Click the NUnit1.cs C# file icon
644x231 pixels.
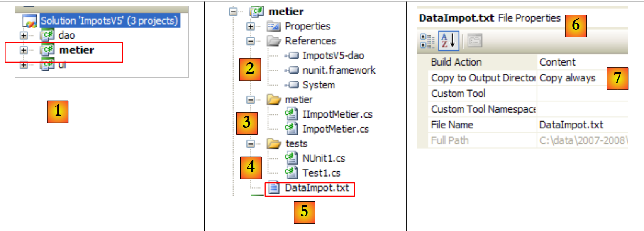click(x=292, y=158)
